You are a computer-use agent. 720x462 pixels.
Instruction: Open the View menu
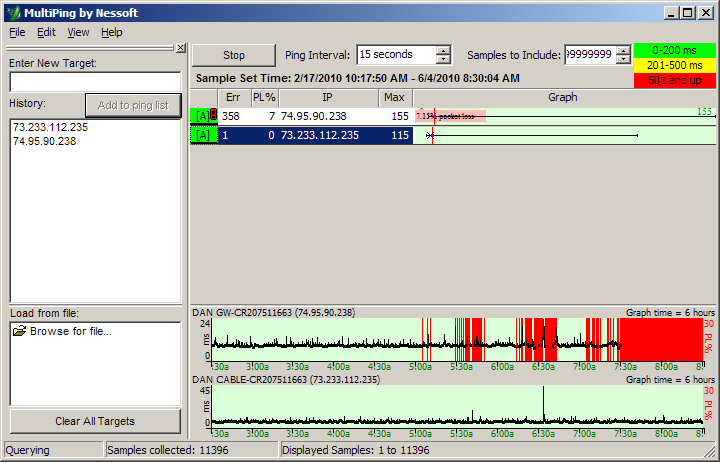[x=78, y=32]
